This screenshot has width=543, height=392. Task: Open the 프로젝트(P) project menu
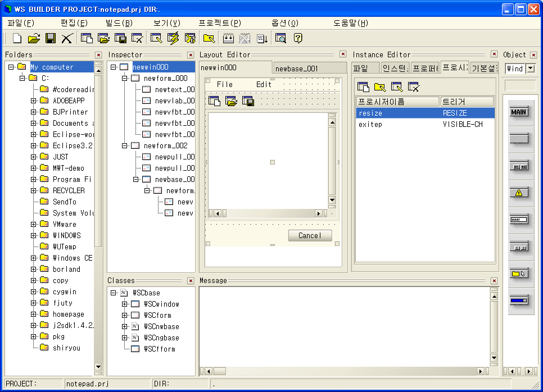(220, 23)
